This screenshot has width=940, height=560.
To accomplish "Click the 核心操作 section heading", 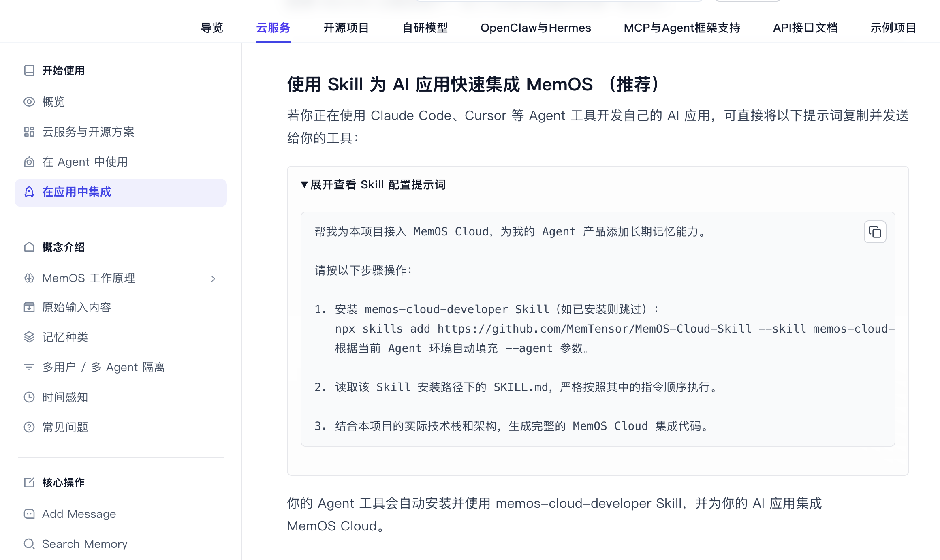I will [63, 482].
